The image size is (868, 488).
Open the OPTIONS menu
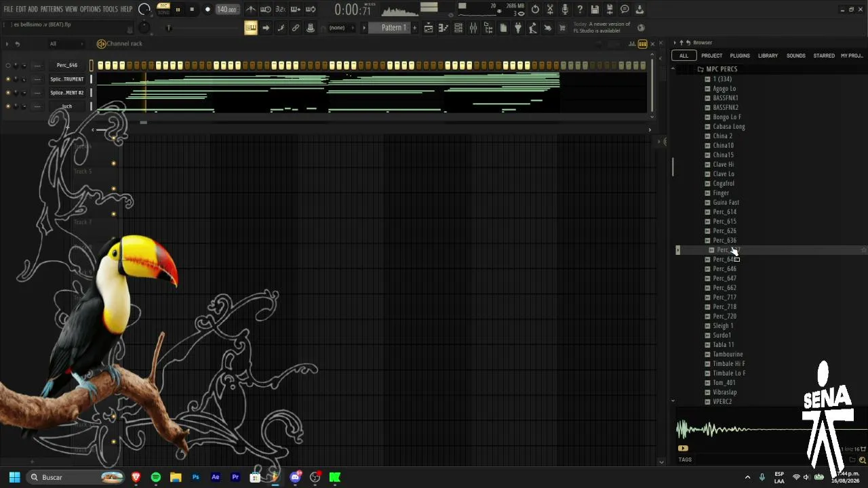(x=90, y=9)
